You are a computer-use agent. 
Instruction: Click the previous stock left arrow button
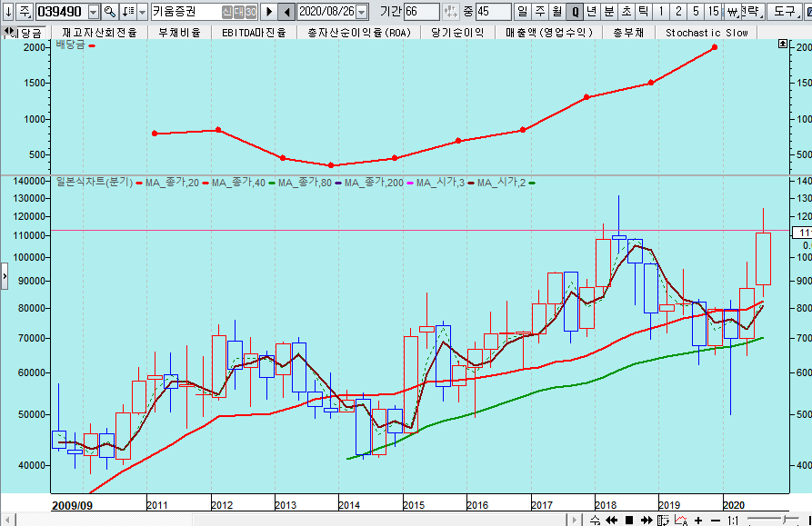point(286,12)
